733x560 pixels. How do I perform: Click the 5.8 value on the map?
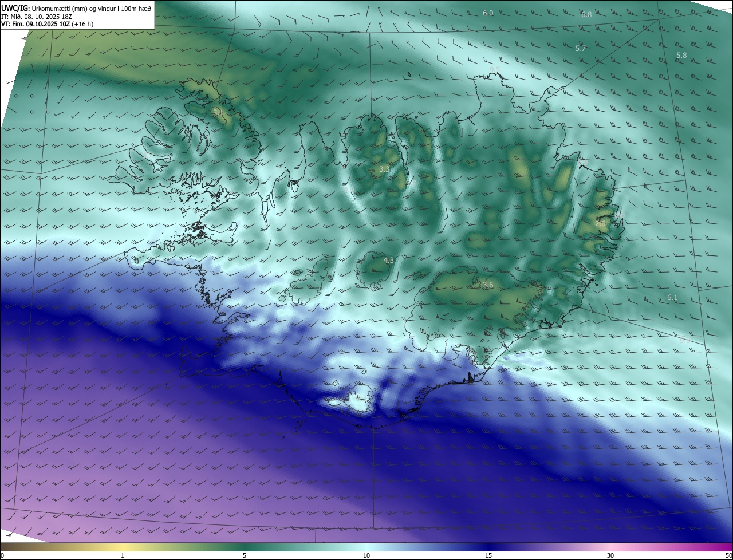pyautogui.click(x=681, y=56)
